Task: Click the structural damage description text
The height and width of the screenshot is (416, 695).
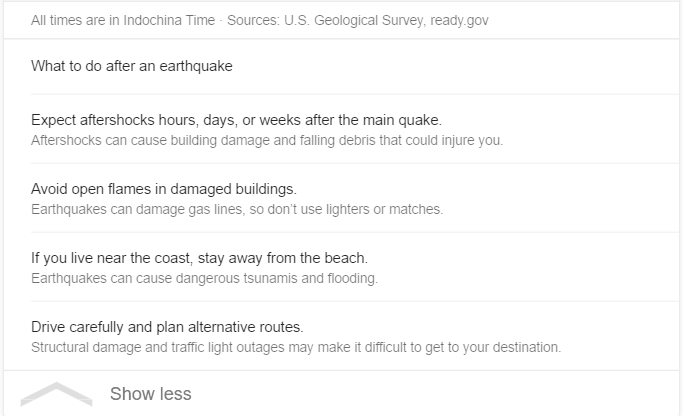Action: (x=296, y=347)
